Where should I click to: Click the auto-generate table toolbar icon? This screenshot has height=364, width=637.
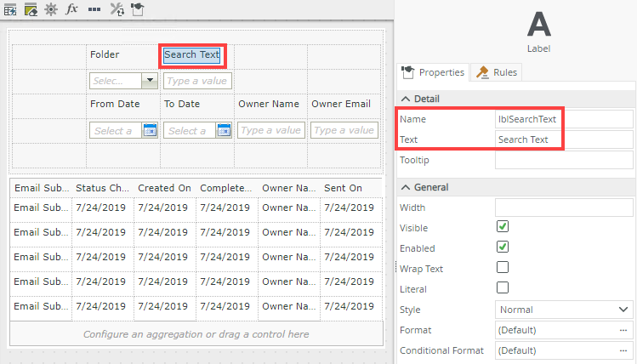[x=10, y=9]
